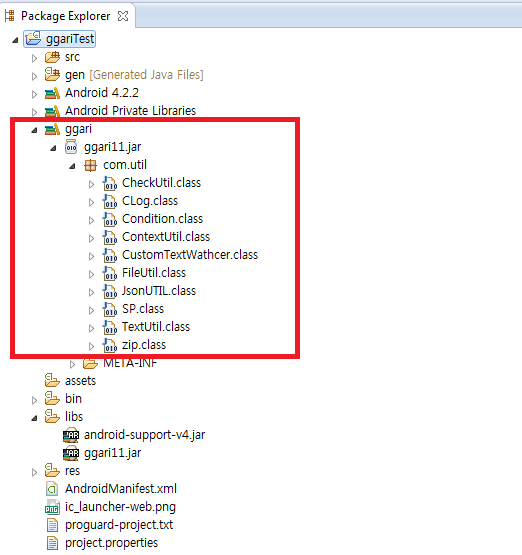522x555 pixels.
Task: Expand CheckUtil.class
Action: point(91,184)
